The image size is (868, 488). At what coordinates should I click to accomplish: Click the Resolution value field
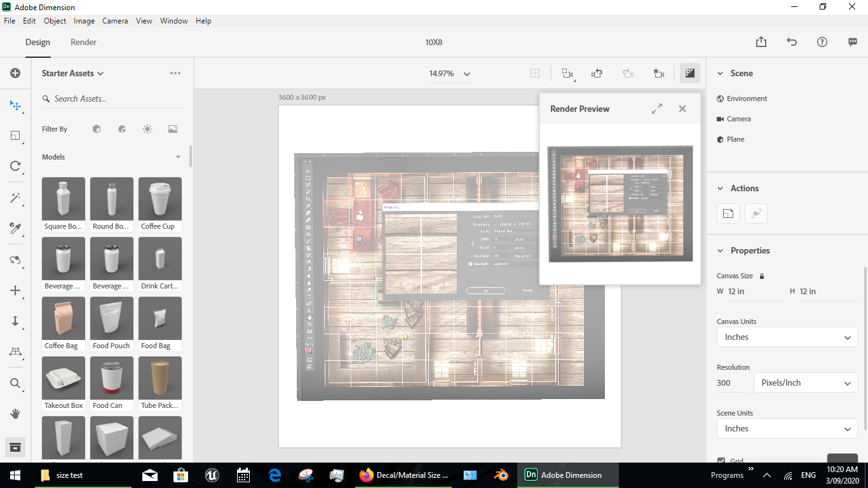[x=733, y=383]
